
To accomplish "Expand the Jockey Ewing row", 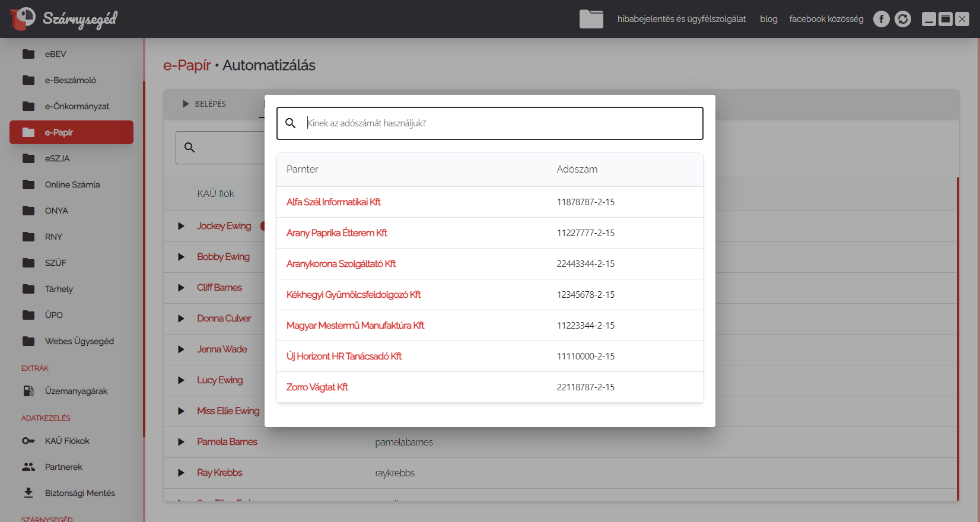I will (181, 226).
